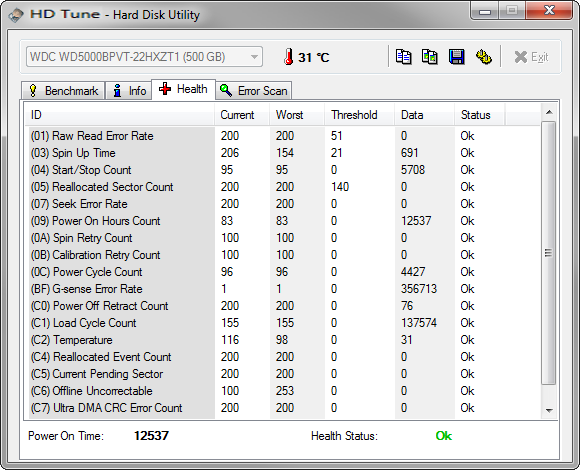Click the scrollbar down arrow
Viewport: 580px width, 470px height.
point(549,410)
